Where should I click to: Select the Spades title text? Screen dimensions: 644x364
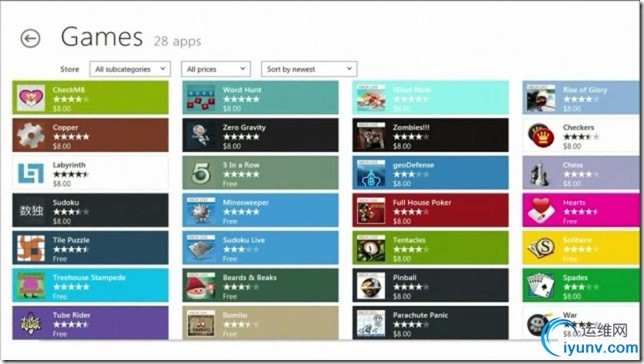point(575,277)
